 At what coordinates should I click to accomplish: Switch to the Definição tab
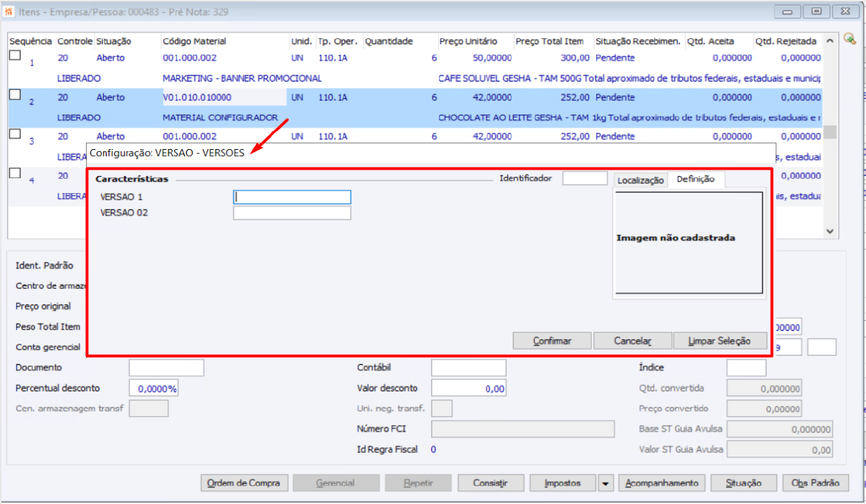(x=695, y=180)
